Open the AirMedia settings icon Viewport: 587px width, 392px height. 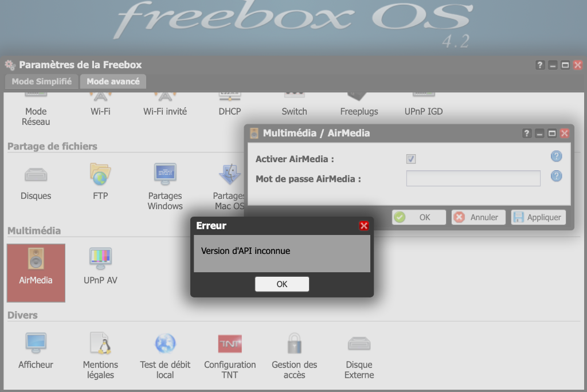pyautogui.click(x=36, y=273)
